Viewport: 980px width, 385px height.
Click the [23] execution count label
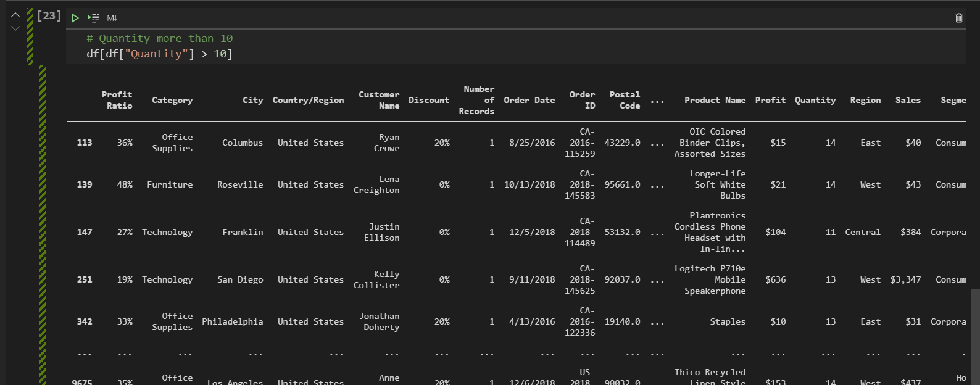coord(49,16)
